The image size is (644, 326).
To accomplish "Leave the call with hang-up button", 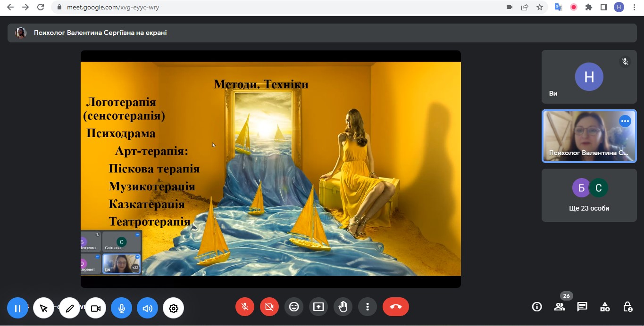I will tap(396, 307).
